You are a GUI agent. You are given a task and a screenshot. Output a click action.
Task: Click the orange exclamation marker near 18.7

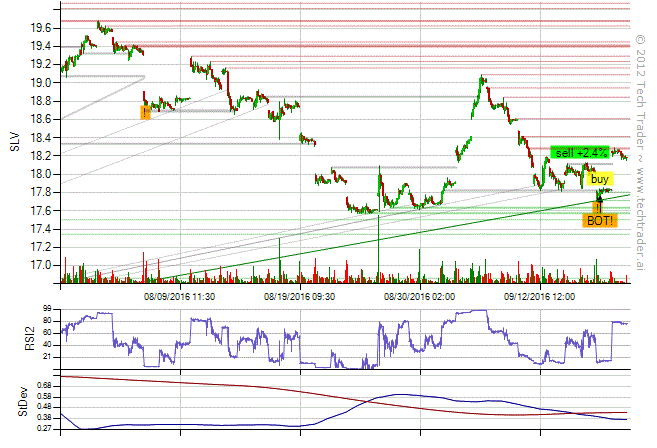(x=145, y=113)
